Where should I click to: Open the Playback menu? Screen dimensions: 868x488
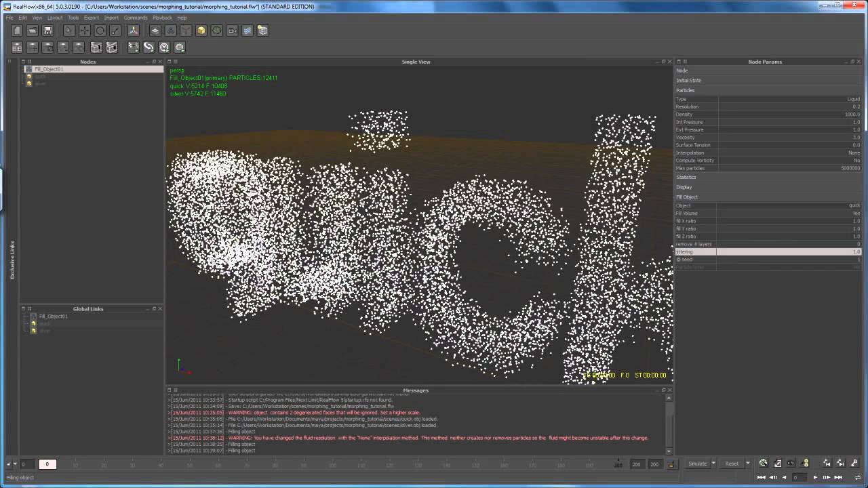162,18
